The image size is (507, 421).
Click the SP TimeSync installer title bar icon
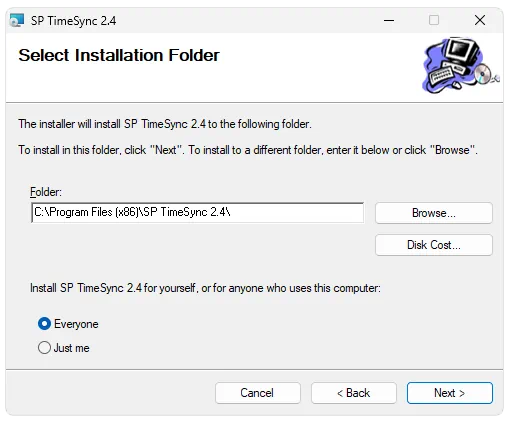pyautogui.click(x=17, y=20)
